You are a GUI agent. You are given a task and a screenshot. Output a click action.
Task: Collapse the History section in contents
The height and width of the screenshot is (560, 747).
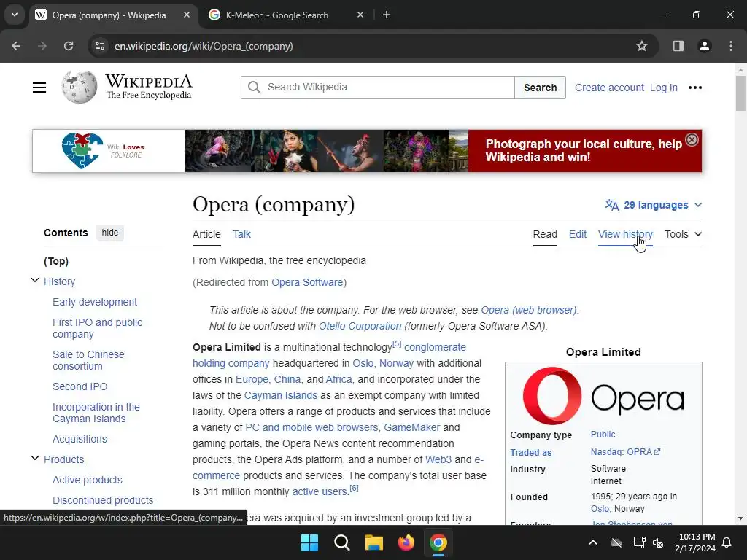(x=35, y=280)
